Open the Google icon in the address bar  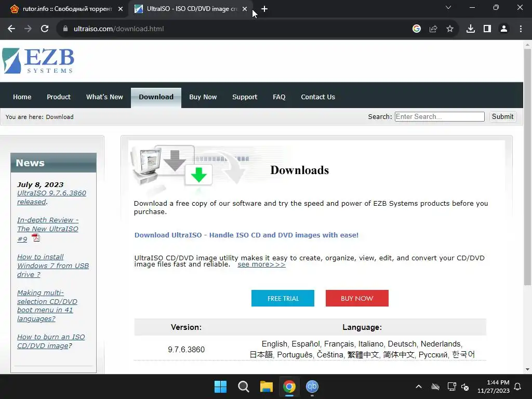pos(417,29)
